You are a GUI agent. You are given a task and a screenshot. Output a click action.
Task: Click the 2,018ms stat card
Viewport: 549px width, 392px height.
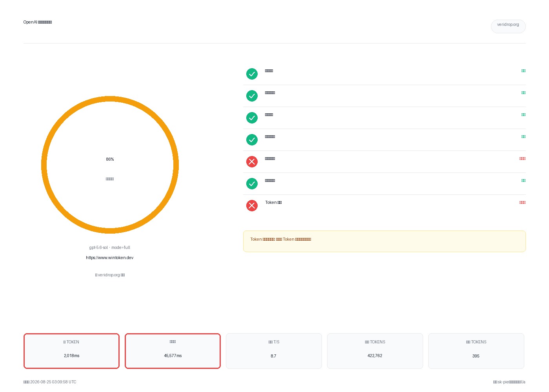(71, 351)
